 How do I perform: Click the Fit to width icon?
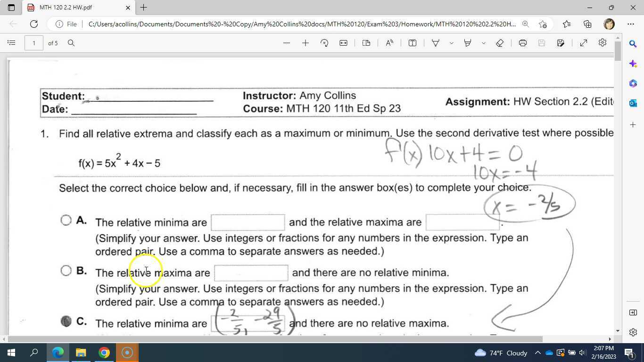pos(343,43)
